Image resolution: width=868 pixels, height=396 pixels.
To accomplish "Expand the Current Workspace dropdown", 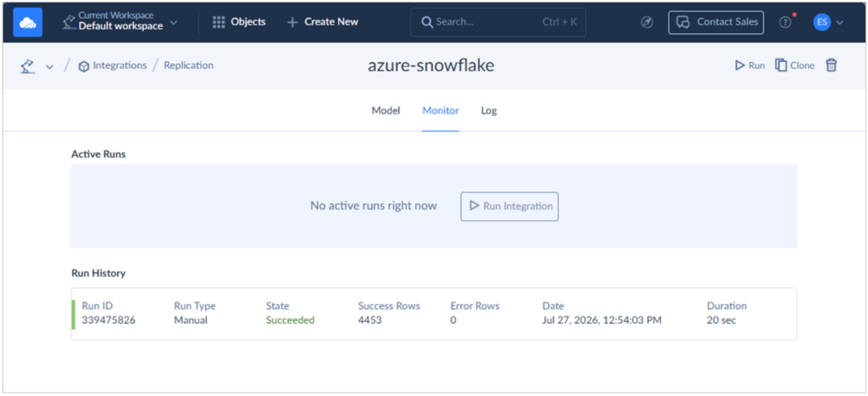I will (120, 22).
